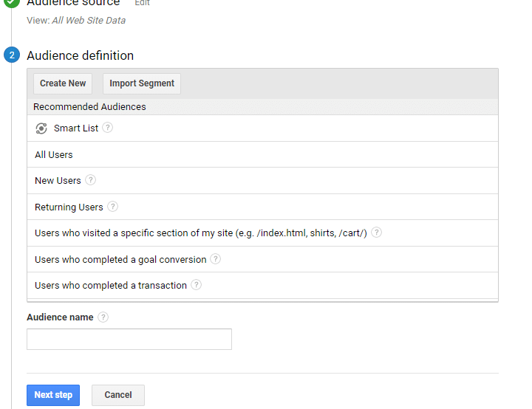Click the Smart List target icon
The image size is (532, 409).
pyautogui.click(x=41, y=128)
